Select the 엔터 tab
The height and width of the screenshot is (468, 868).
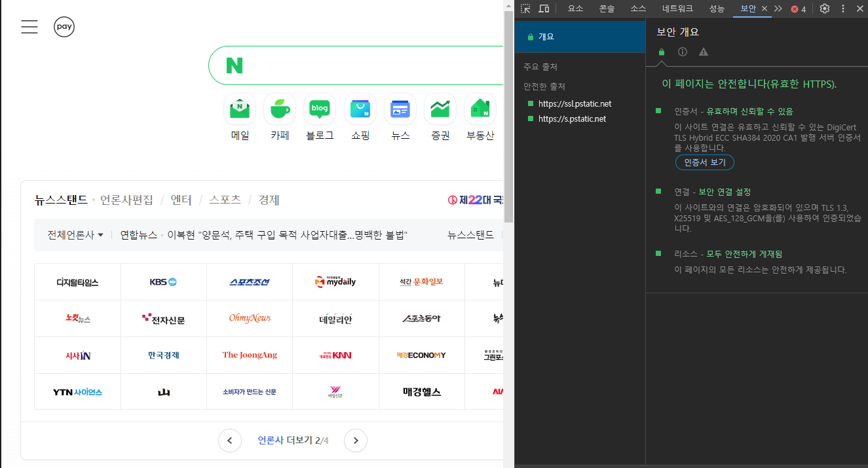click(x=181, y=200)
